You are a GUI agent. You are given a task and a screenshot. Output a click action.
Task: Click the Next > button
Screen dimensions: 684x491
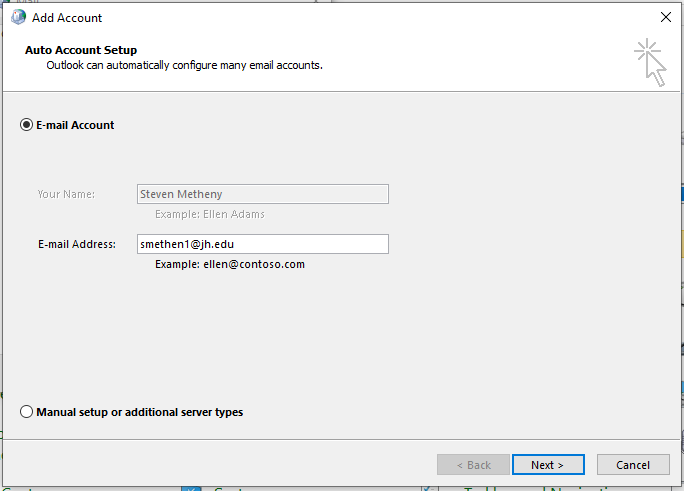click(548, 465)
